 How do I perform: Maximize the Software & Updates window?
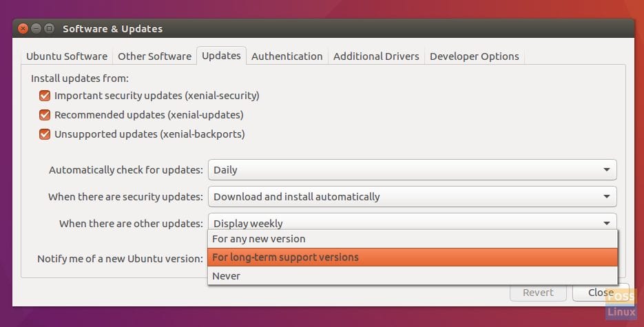pyautogui.click(x=50, y=28)
